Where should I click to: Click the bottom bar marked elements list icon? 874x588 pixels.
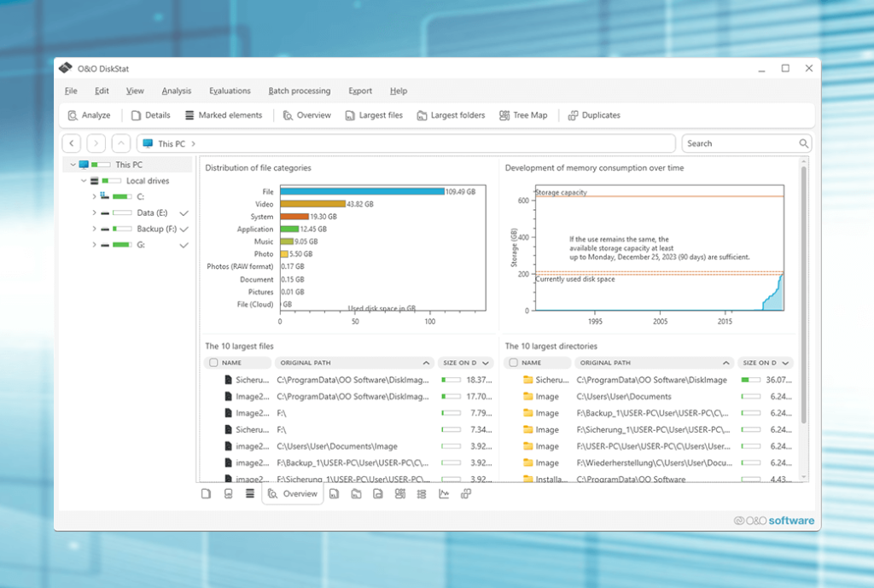[250, 494]
